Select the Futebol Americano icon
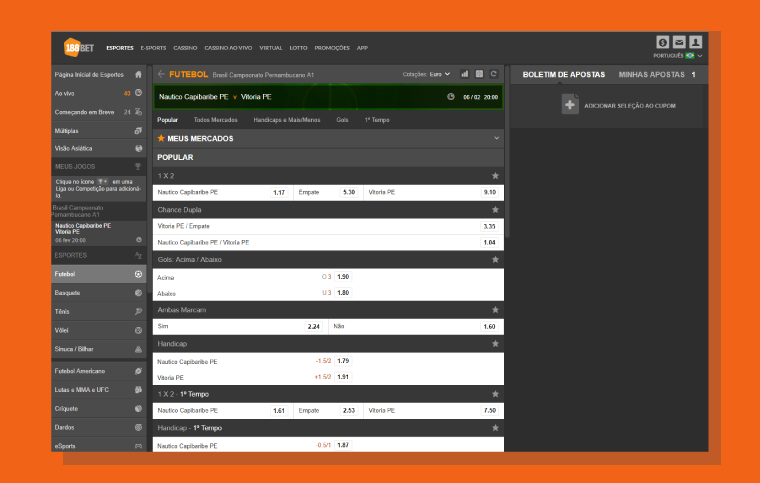 pyautogui.click(x=138, y=371)
